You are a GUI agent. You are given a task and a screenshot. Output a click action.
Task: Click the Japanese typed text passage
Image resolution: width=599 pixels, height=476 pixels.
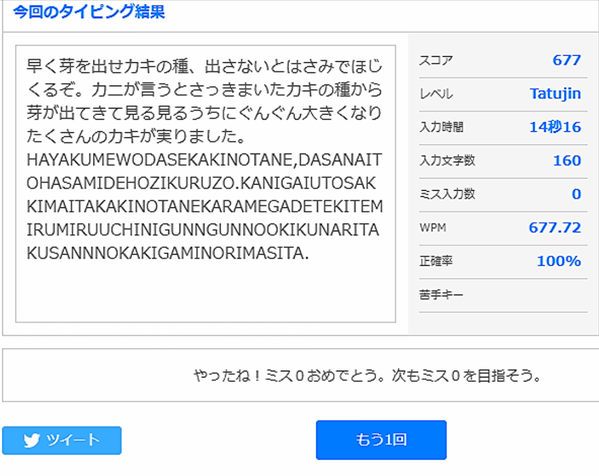pyautogui.click(x=204, y=101)
